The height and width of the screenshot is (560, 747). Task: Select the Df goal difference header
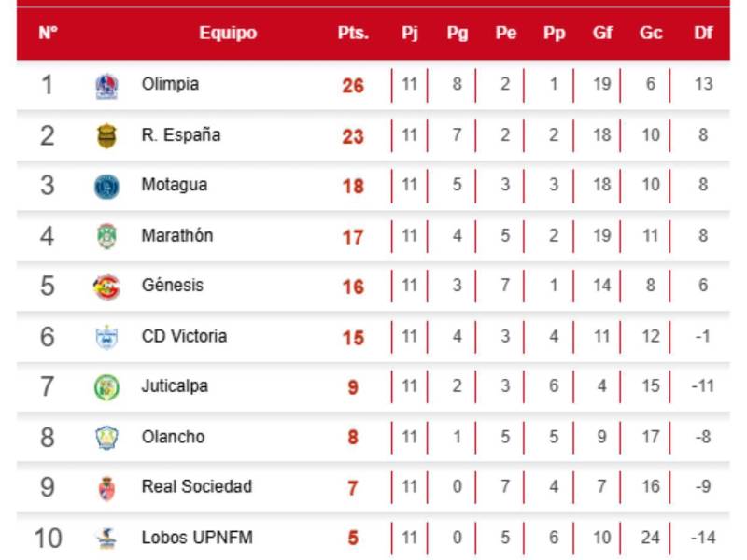[703, 34]
